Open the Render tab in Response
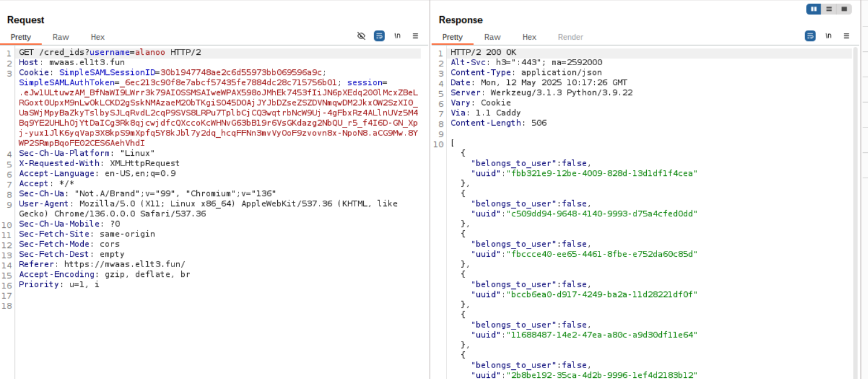The height and width of the screenshot is (379, 868). pyautogui.click(x=570, y=37)
